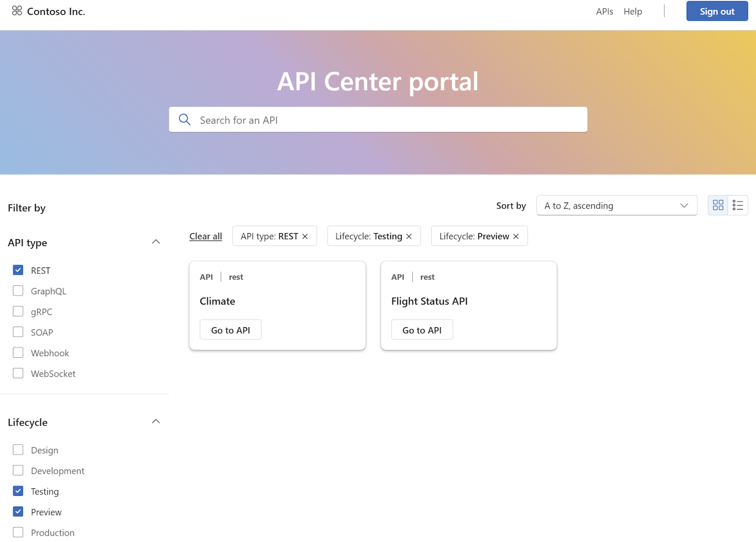Open the A to Z, ascending sort dropdown
The image size is (756, 542).
tap(616, 205)
